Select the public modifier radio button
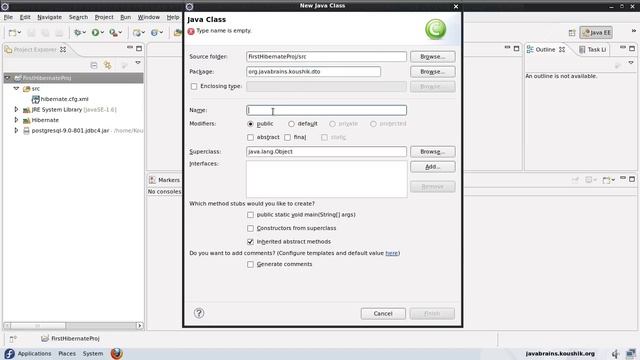 [x=250, y=124]
